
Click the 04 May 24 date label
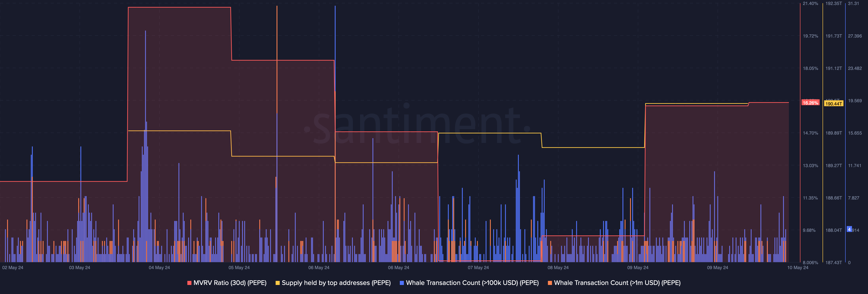(x=159, y=268)
